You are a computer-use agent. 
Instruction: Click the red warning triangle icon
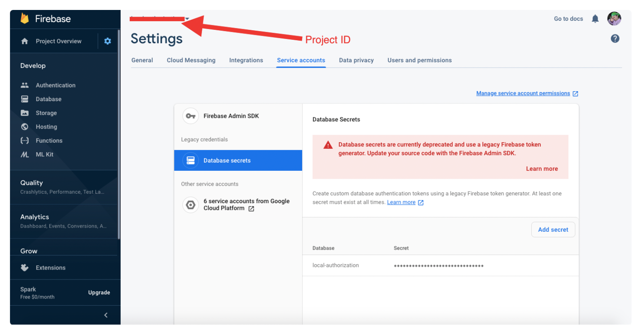[x=328, y=145]
